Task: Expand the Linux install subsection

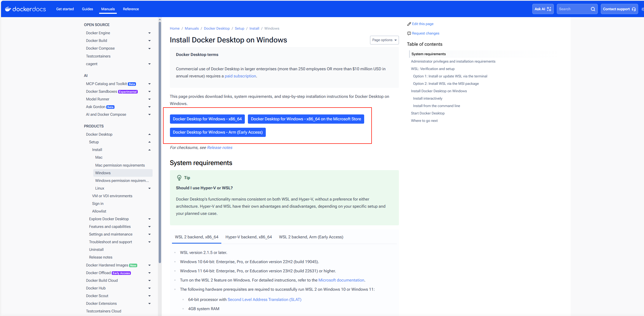Action: click(149, 188)
